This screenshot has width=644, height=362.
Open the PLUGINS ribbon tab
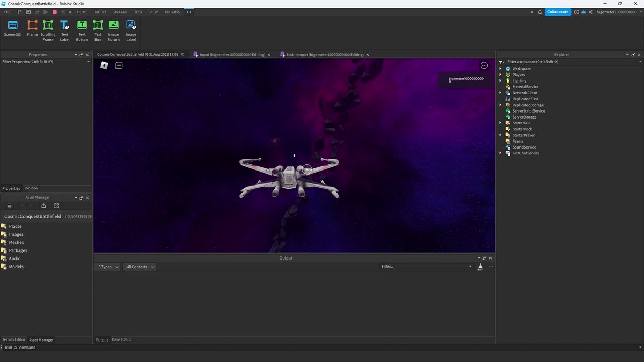(172, 12)
